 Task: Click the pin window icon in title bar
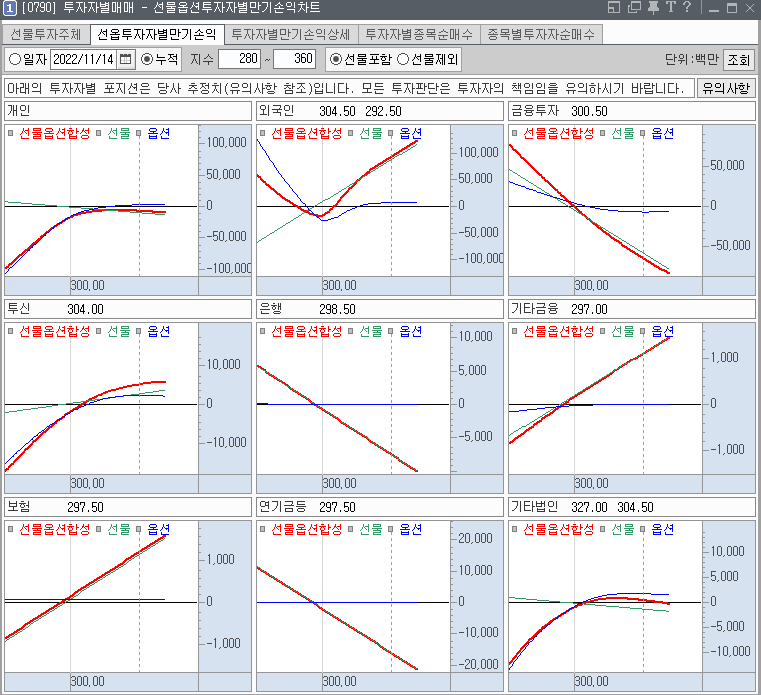[x=652, y=8]
